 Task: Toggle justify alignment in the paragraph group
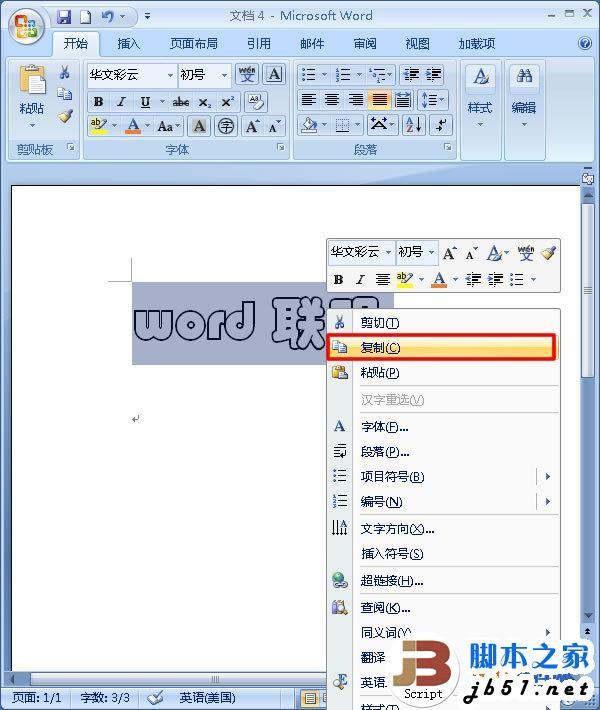380,100
